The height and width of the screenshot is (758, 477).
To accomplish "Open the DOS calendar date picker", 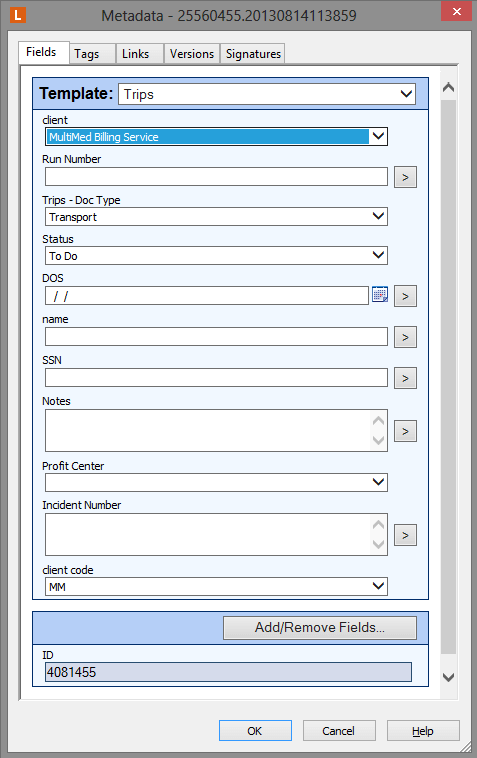I will click(380, 294).
